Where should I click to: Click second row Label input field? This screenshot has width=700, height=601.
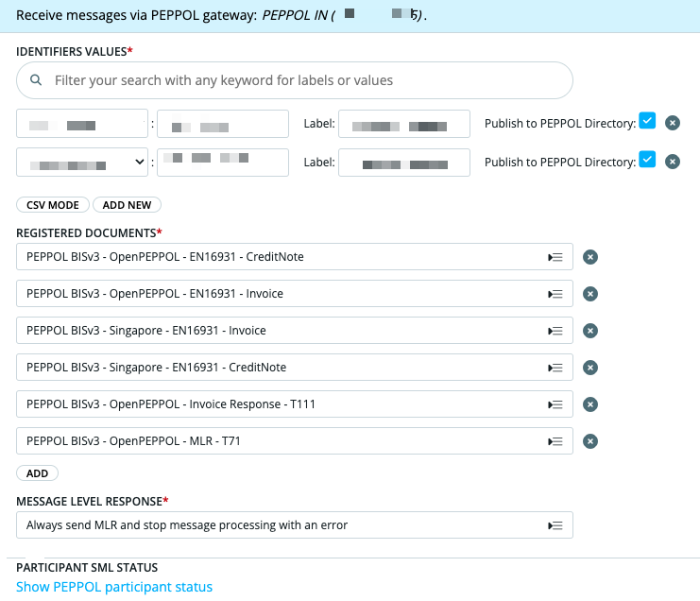pos(404,163)
